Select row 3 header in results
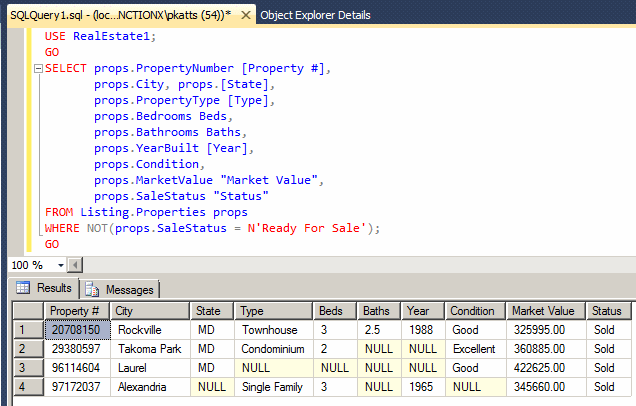 pos(28,368)
